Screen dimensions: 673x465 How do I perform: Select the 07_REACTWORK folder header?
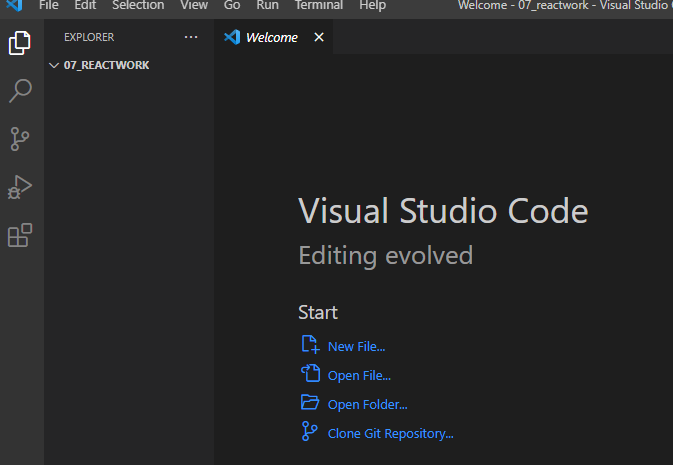129,65
